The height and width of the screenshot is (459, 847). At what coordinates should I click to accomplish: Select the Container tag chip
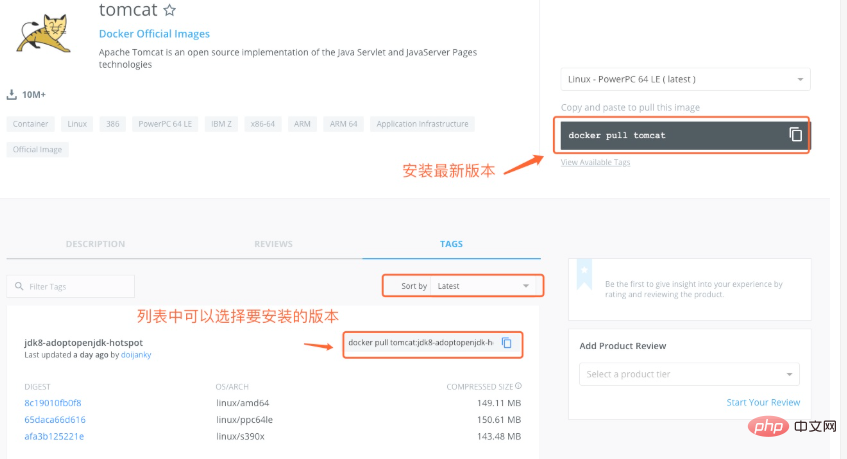(x=30, y=124)
